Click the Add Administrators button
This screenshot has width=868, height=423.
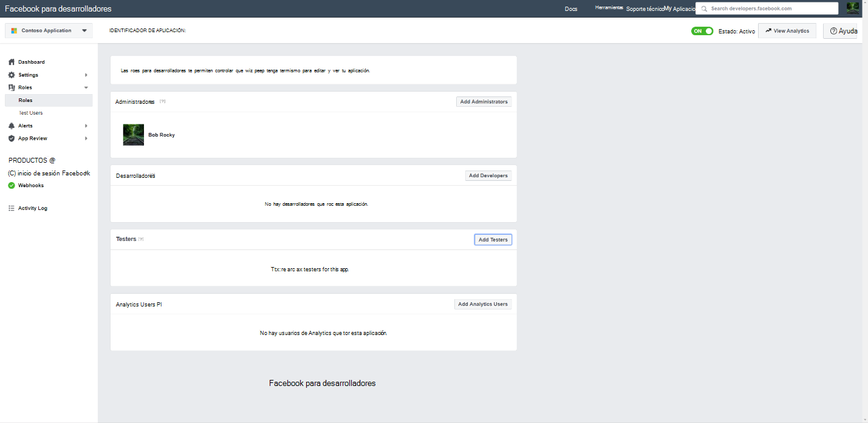pos(484,101)
